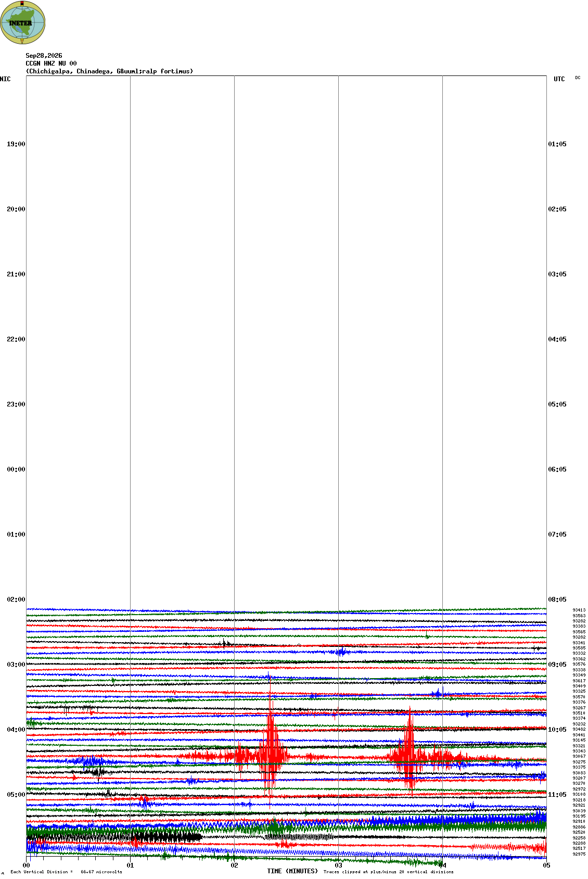Select the 02:00 local time label
The height and width of the screenshot is (879, 588).
(x=16, y=600)
